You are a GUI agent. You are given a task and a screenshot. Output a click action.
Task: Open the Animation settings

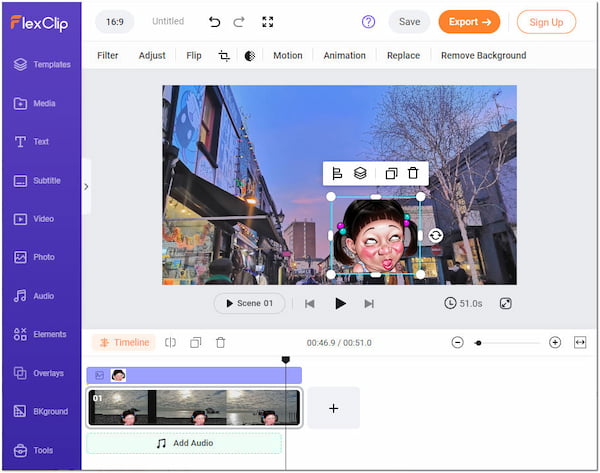coord(345,55)
